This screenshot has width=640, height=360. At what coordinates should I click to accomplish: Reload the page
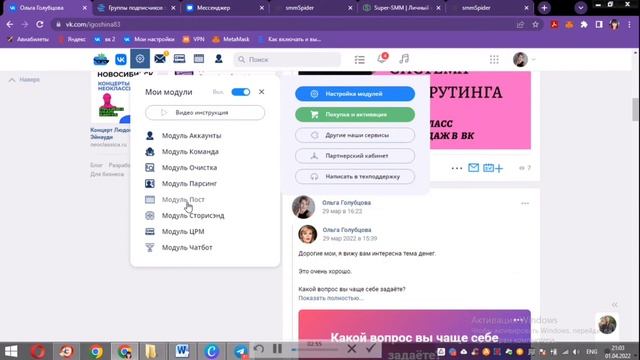point(40,24)
